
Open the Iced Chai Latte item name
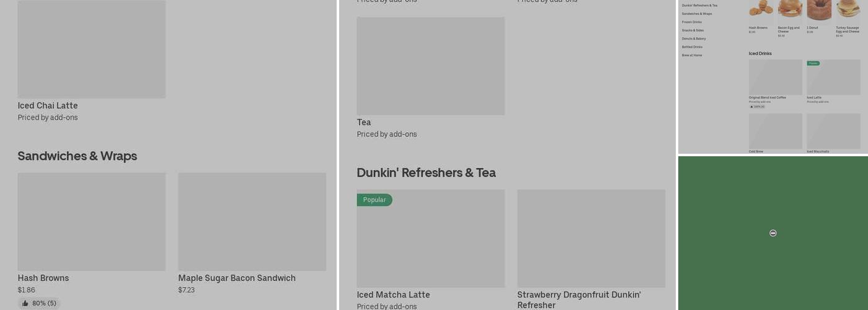click(x=48, y=106)
